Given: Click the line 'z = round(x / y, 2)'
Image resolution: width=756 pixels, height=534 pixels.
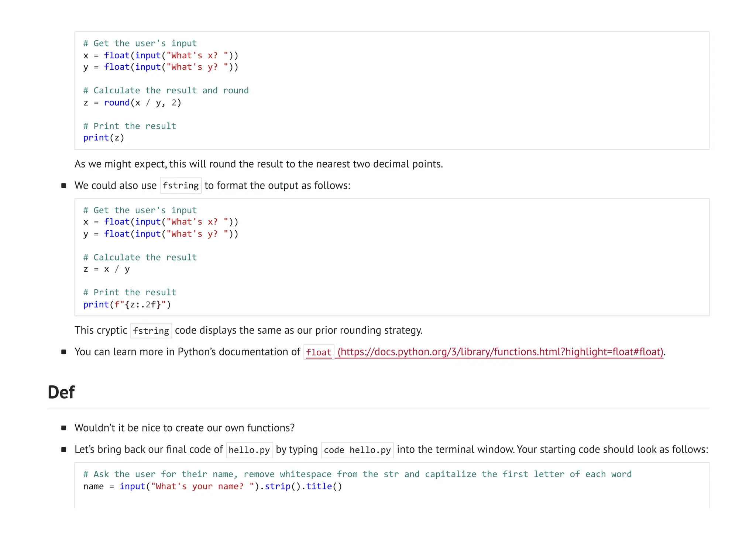Looking at the screenshot, I should click(x=132, y=103).
